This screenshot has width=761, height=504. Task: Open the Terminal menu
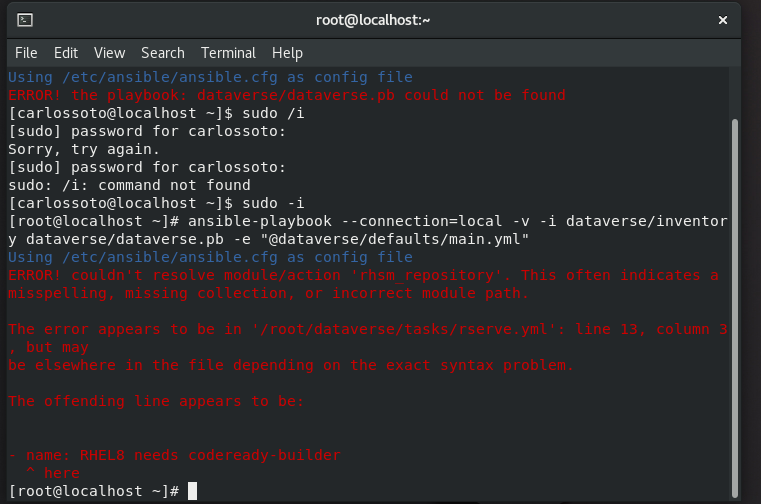coord(228,53)
